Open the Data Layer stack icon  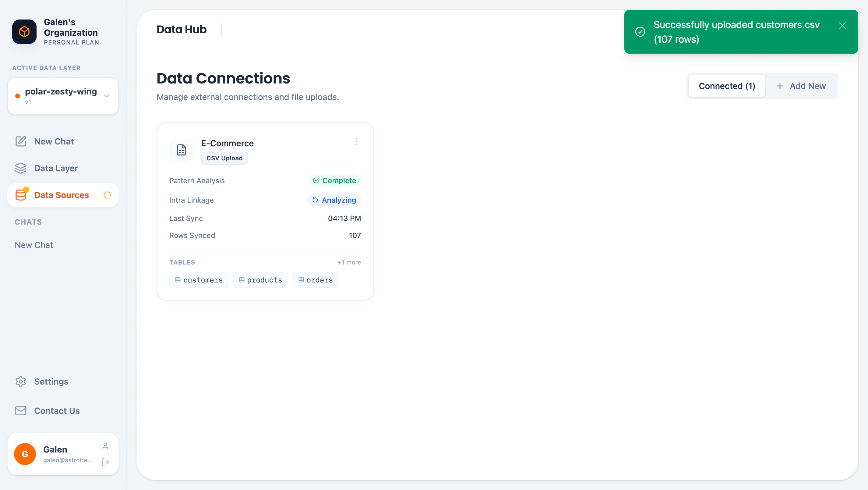click(x=21, y=168)
